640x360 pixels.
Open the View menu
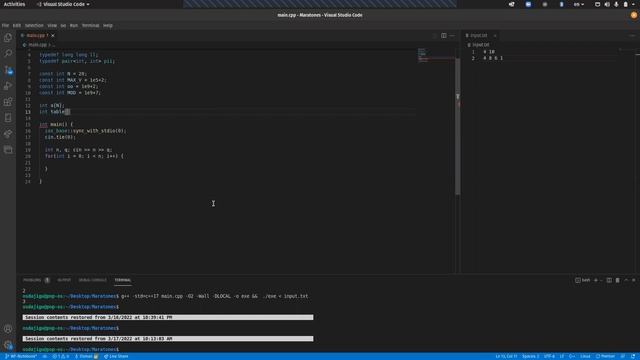[52, 25]
